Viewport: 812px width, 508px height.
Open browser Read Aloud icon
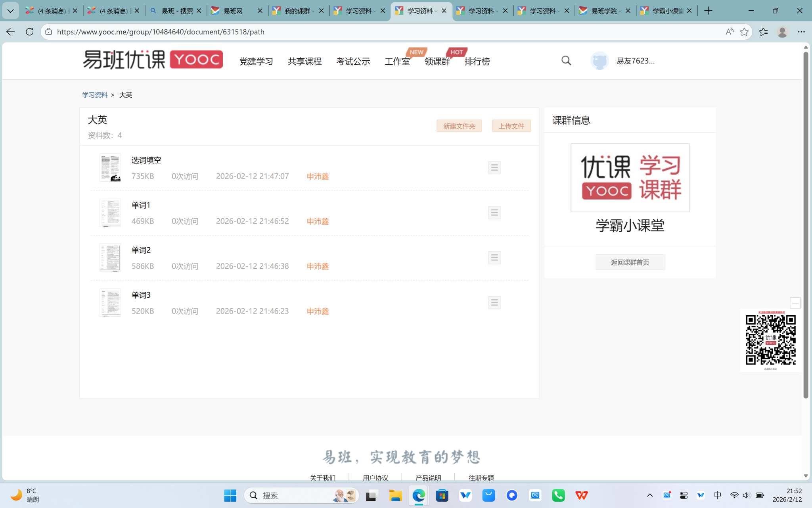click(729, 32)
